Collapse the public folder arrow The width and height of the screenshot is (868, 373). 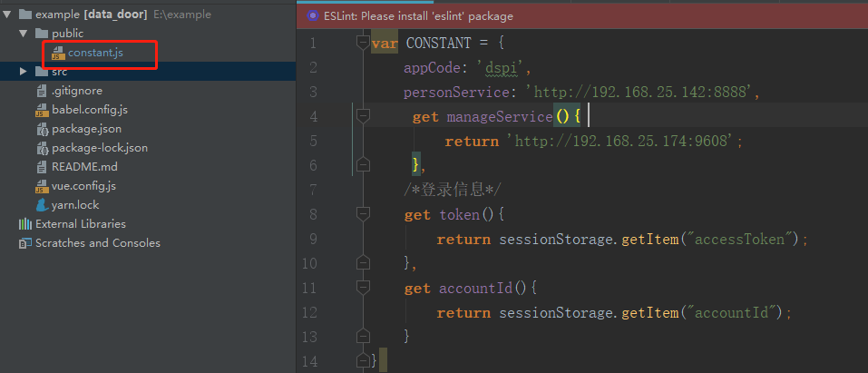(23, 34)
